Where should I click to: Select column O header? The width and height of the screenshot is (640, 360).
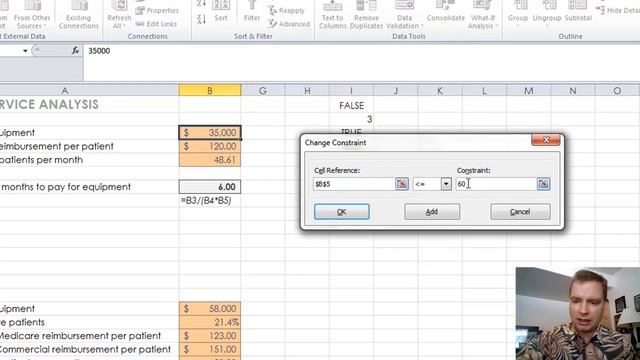point(617,91)
